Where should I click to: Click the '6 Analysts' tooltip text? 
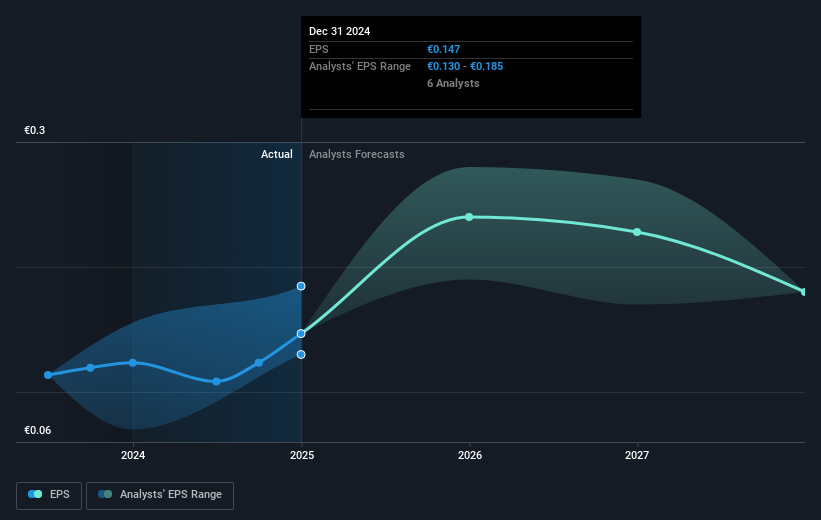click(x=453, y=83)
